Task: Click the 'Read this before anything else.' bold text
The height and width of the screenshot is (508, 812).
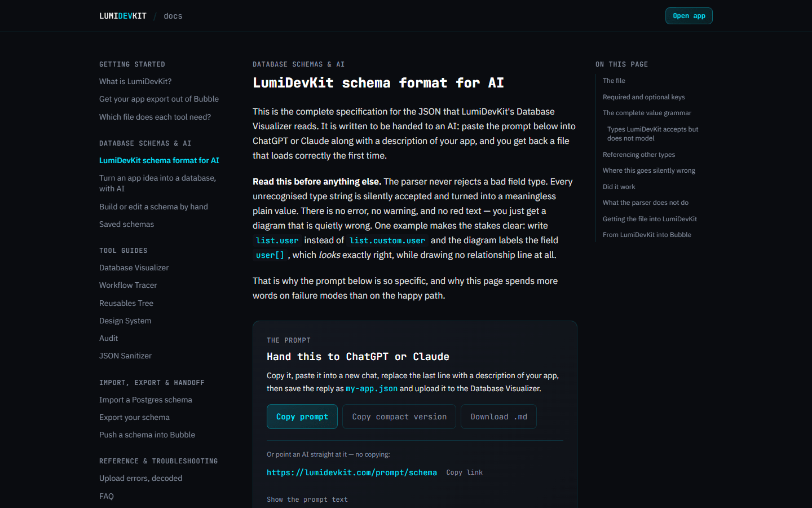Action: coord(317,182)
